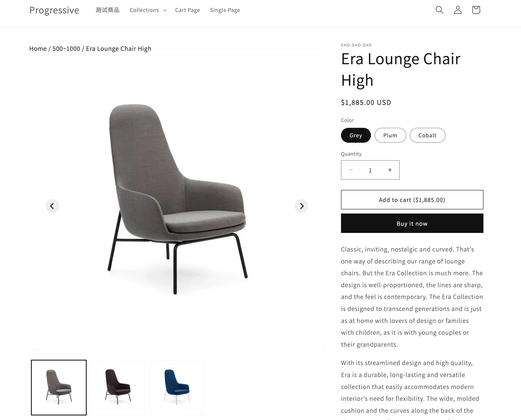
Task: Increase quantity with the plus icon
Action: click(x=390, y=170)
